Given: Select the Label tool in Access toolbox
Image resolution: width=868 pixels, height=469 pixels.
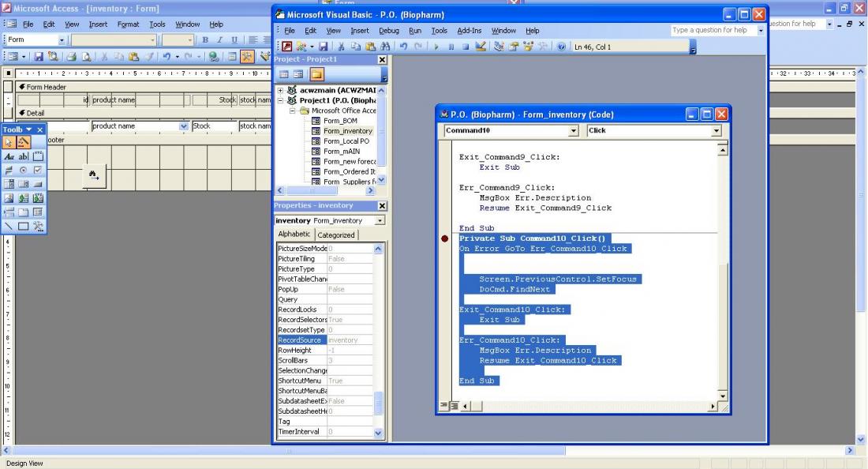Looking at the screenshot, I should point(9,156).
